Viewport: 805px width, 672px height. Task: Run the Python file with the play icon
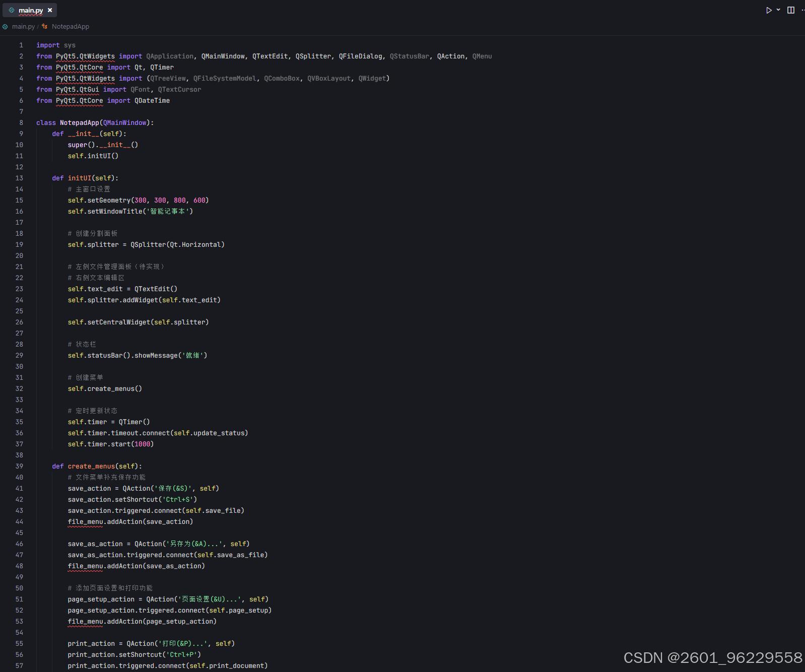(x=769, y=10)
